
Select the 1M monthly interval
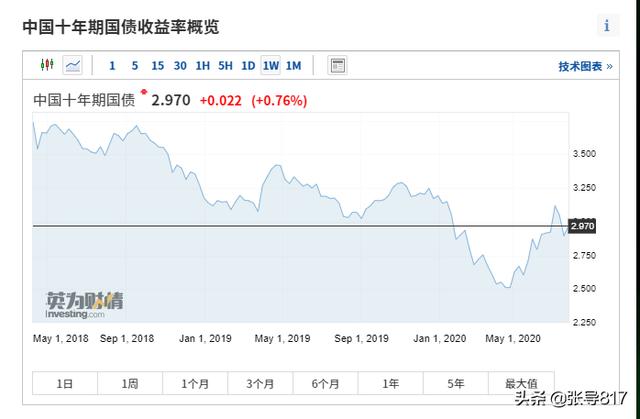(293, 66)
